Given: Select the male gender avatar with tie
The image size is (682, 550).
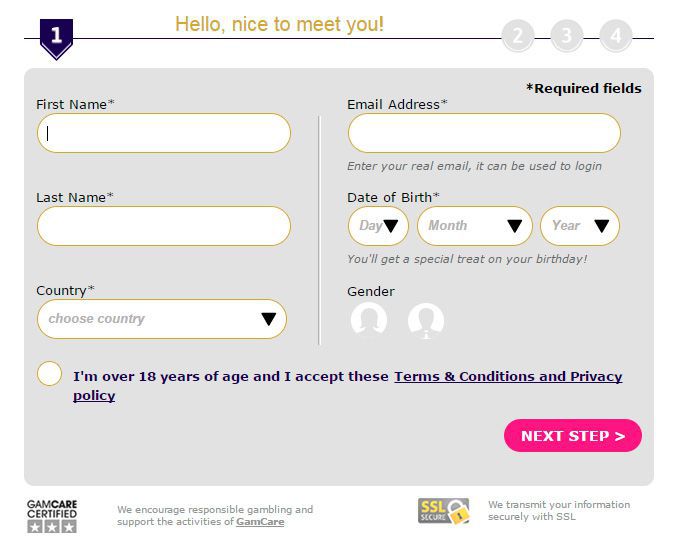Looking at the screenshot, I should [426, 321].
